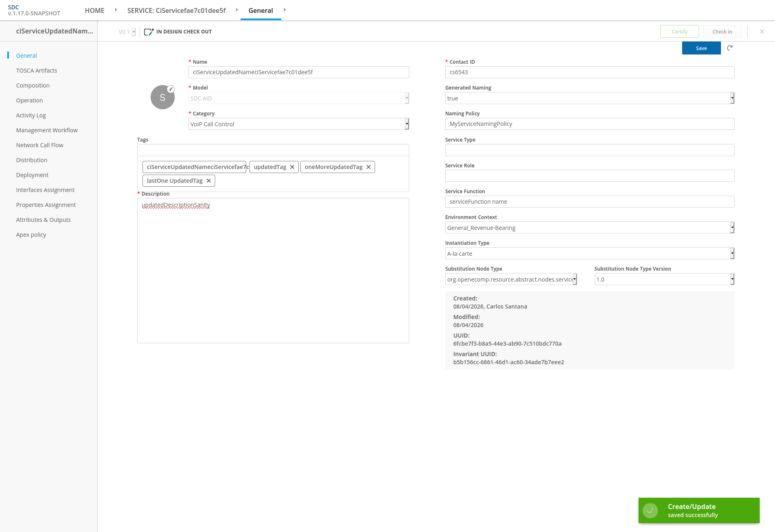
Task: Click the pencil edit icon on service avatar
Action: [x=171, y=89]
